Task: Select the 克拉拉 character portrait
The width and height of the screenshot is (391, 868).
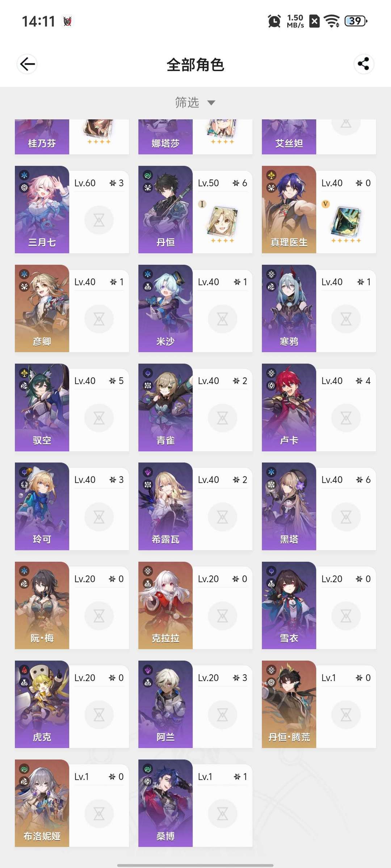Action: (x=165, y=605)
